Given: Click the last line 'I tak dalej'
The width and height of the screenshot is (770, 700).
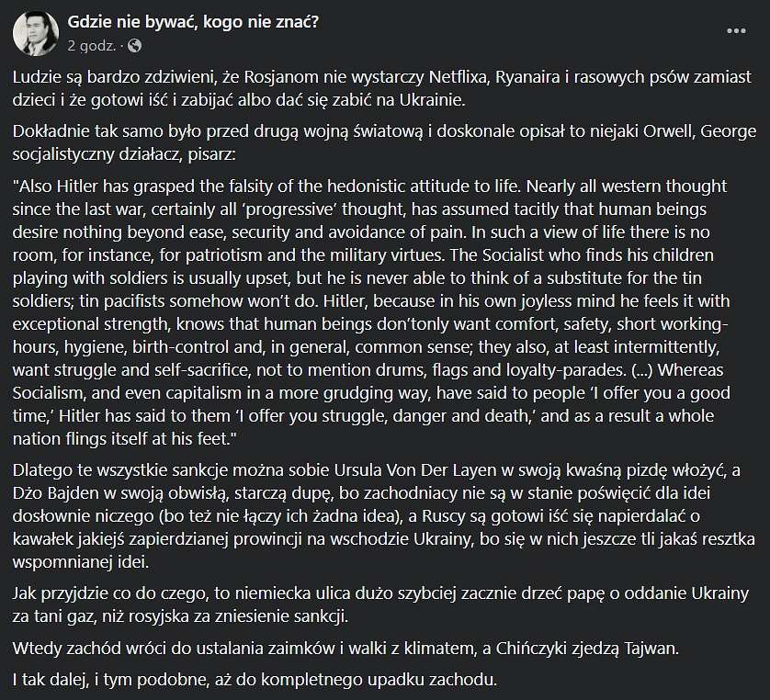Looking at the screenshot, I should (x=255, y=680).
